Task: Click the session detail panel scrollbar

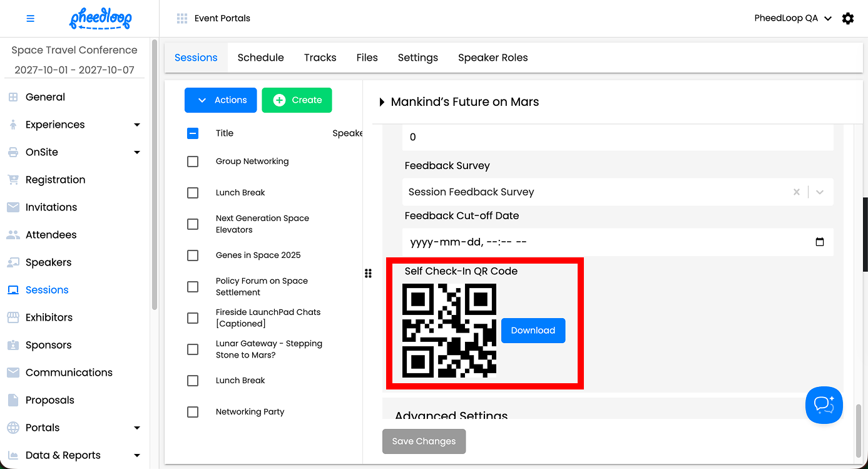Action: pos(859,430)
